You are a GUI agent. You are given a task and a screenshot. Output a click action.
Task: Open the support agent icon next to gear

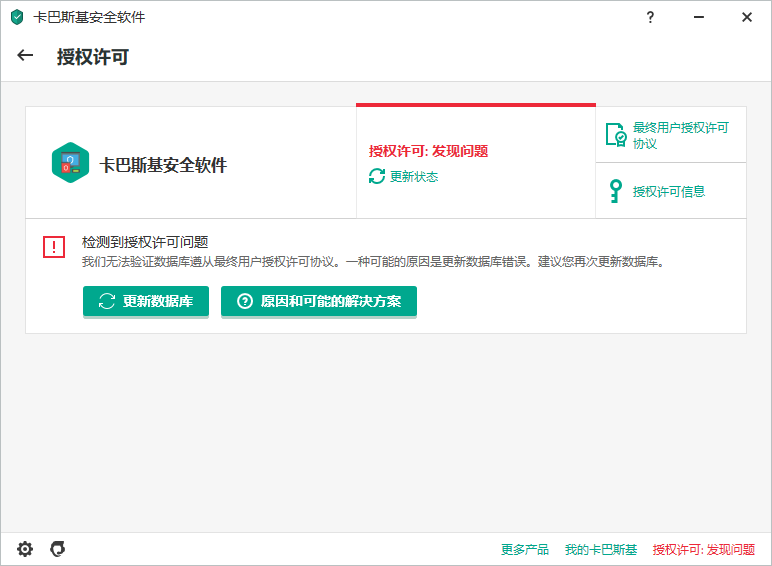point(58,549)
